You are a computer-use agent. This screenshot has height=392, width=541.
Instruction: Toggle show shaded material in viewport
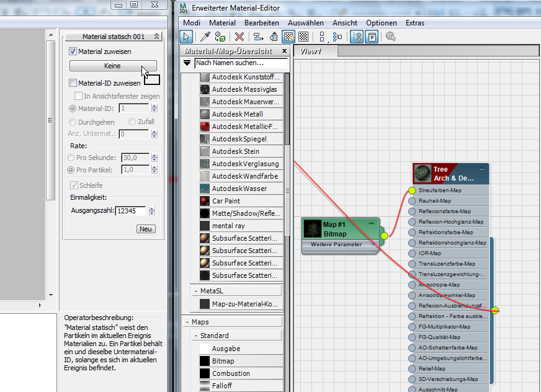pyautogui.click(x=288, y=37)
